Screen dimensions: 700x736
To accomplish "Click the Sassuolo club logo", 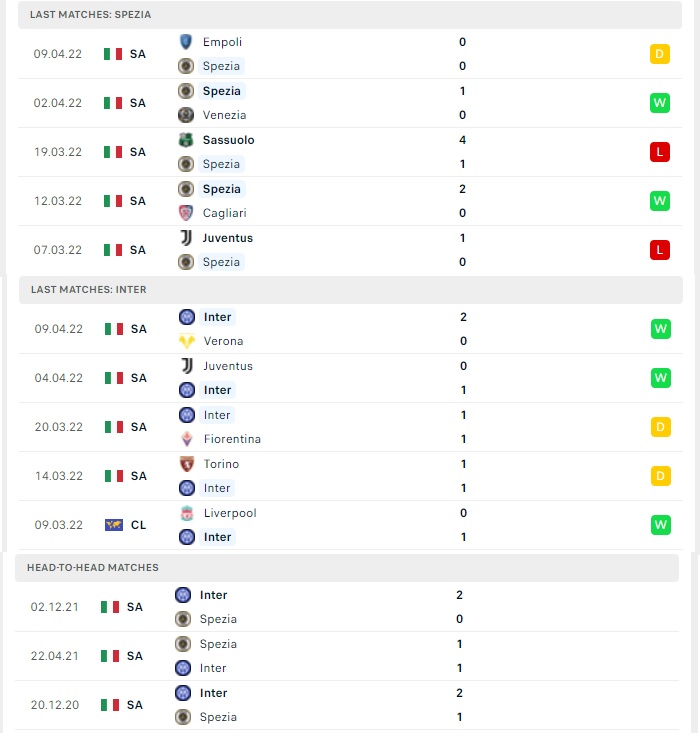I will click(186, 140).
